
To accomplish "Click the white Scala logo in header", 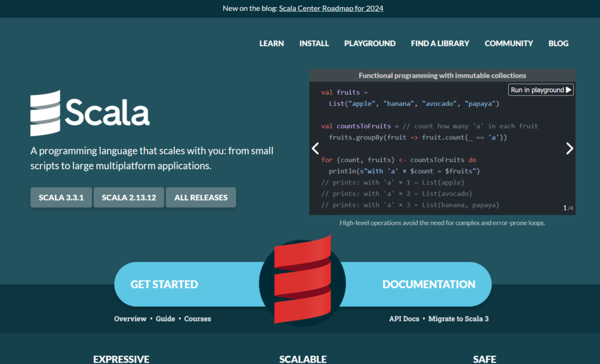I will [90, 112].
